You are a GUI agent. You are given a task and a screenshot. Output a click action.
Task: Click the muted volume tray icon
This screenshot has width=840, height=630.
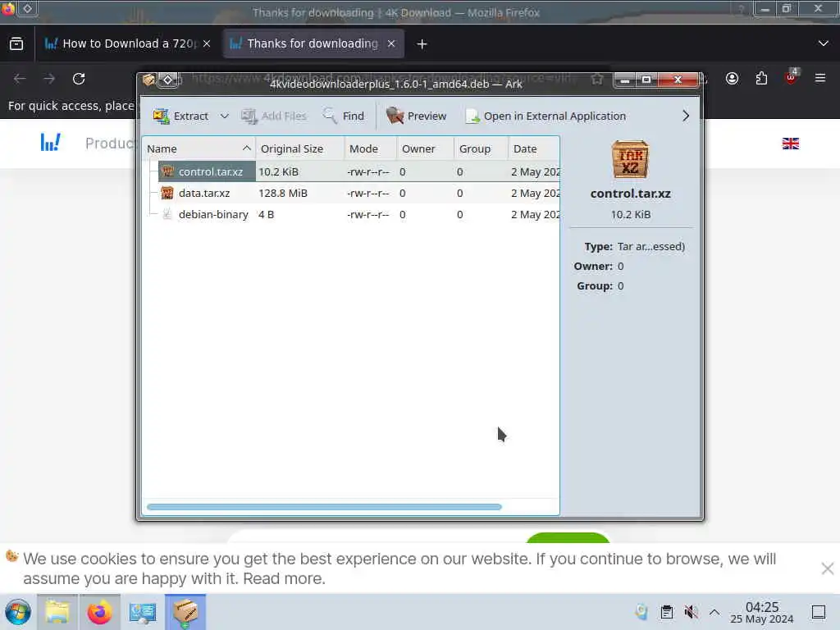click(691, 612)
